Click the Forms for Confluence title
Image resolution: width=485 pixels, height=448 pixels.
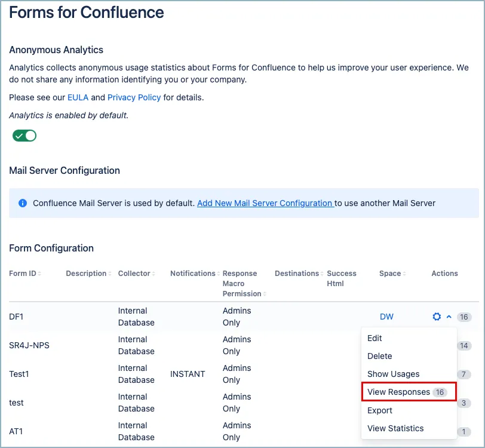point(86,13)
